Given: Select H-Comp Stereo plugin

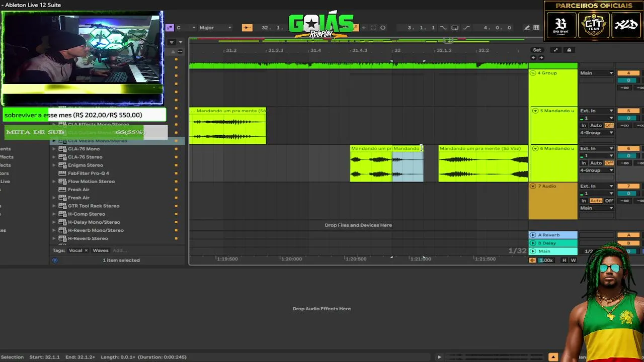Looking at the screenshot, I should [87, 214].
